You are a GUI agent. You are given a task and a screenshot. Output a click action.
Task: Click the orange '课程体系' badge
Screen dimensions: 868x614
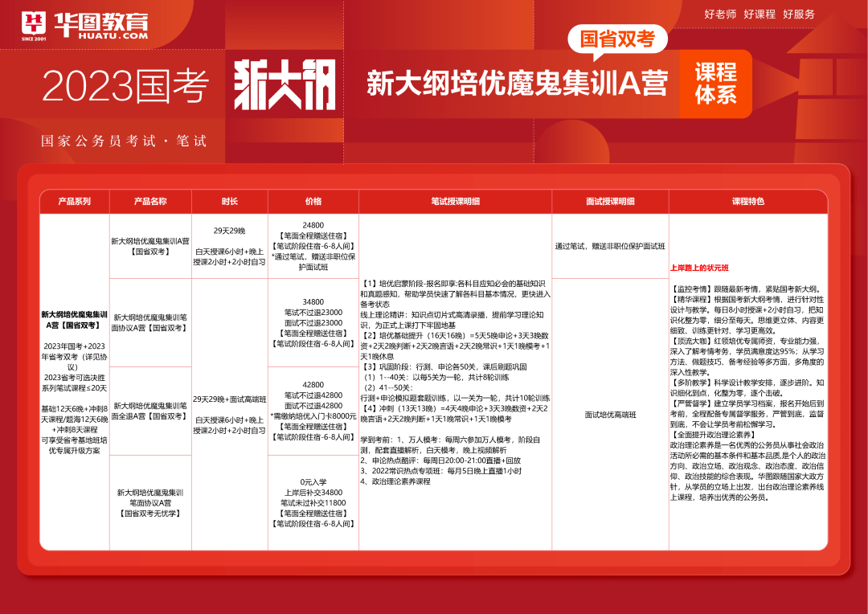[x=716, y=84]
